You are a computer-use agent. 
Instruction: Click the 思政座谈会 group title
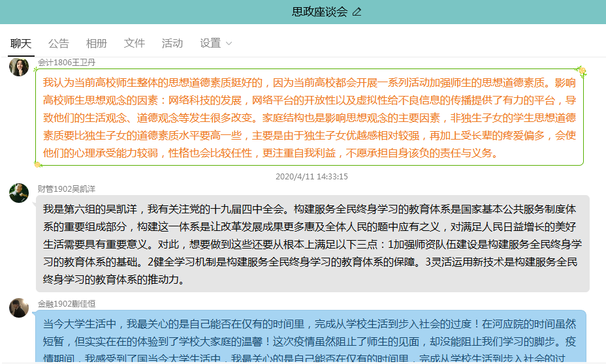(319, 12)
